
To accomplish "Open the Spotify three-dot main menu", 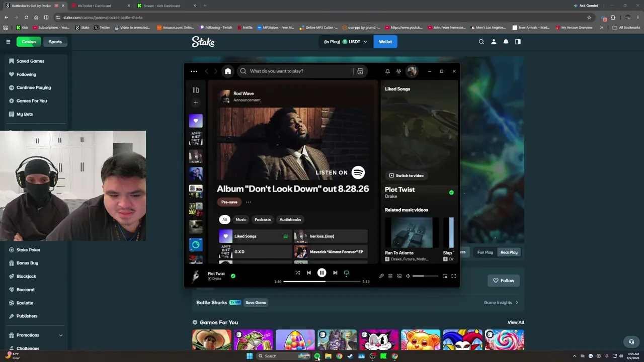I will [x=194, y=71].
